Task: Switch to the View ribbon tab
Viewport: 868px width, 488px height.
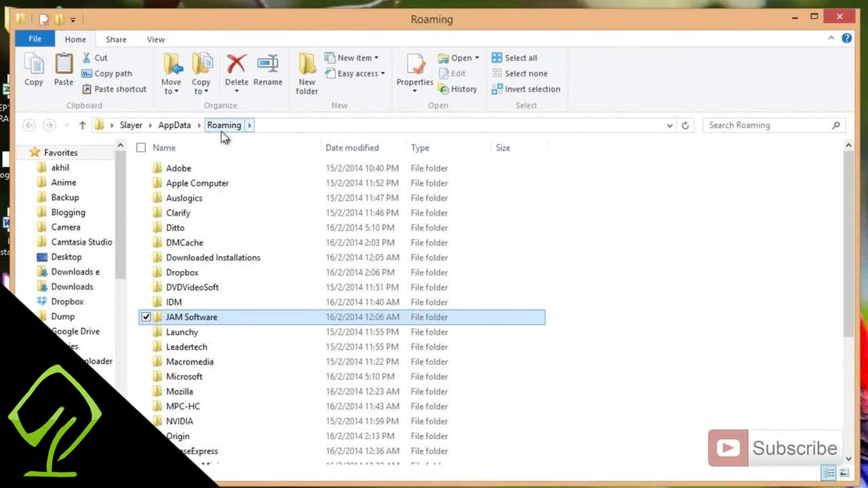Action: coord(156,39)
